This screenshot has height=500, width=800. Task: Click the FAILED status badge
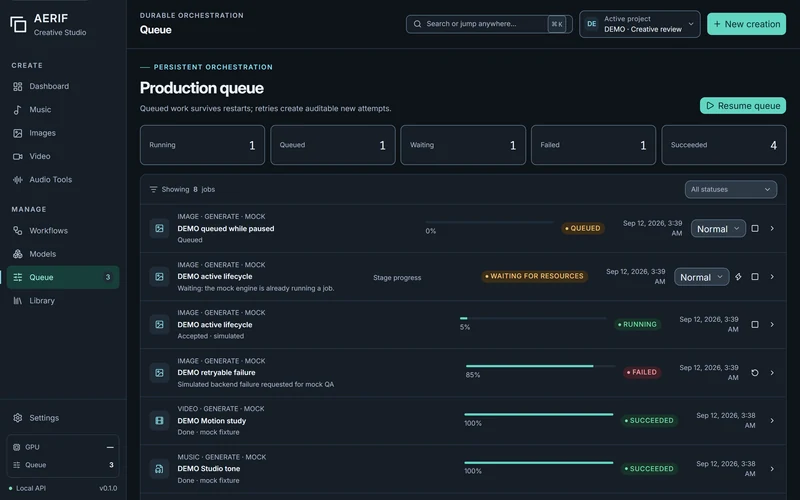[x=642, y=372]
